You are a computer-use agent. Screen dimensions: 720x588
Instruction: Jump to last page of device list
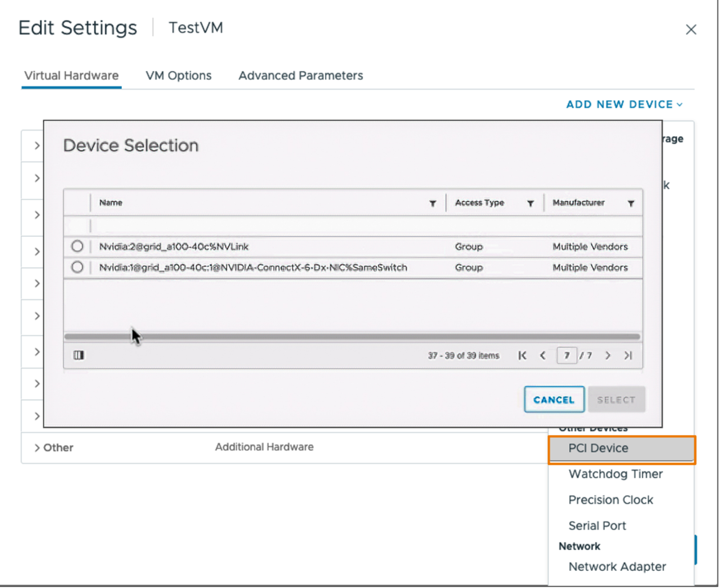pyautogui.click(x=628, y=355)
